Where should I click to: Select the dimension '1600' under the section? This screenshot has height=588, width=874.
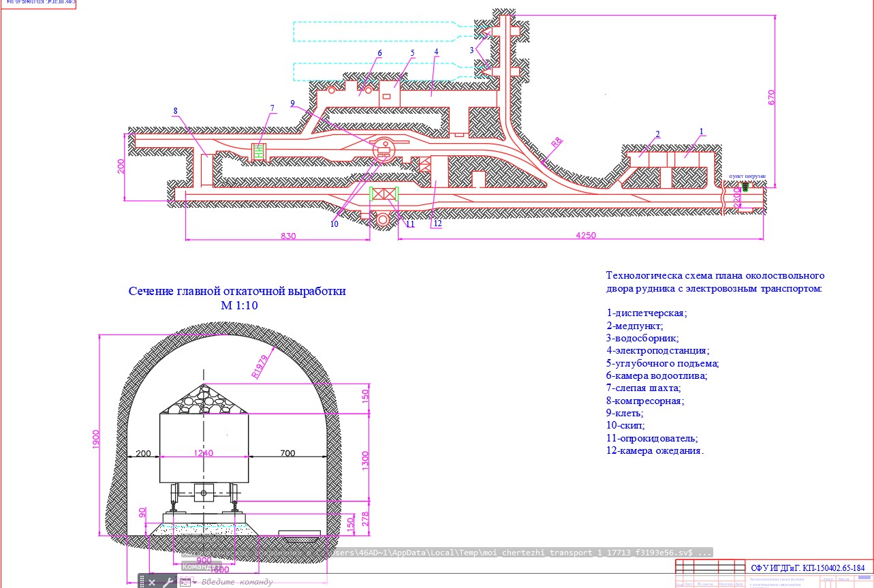[219, 570]
